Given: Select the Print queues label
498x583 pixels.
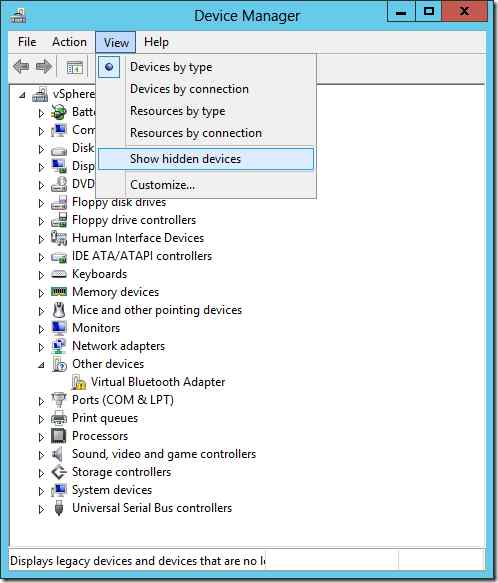Looking at the screenshot, I should [x=105, y=418].
